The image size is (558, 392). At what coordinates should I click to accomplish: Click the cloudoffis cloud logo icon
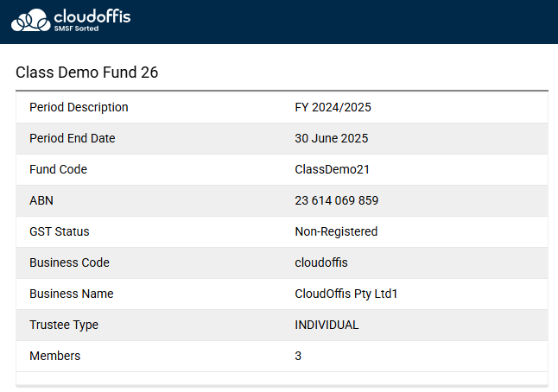[31, 20]
